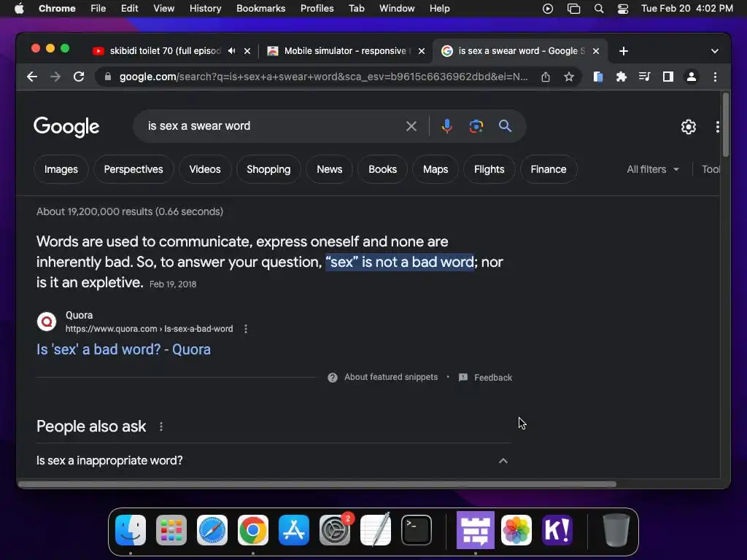
Task: Click in the Google search field
Action: 271,126
